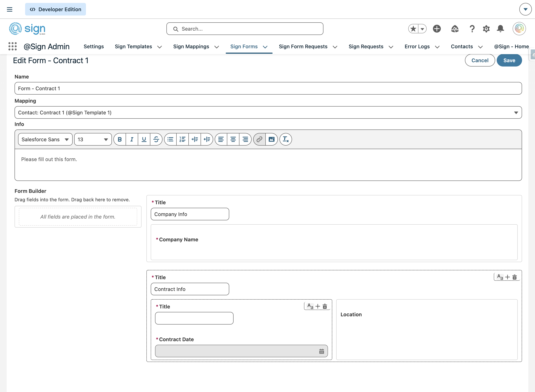Open the Sign Templates tab
The width and height of the screenshot is (535, 392).
[133, 46]
